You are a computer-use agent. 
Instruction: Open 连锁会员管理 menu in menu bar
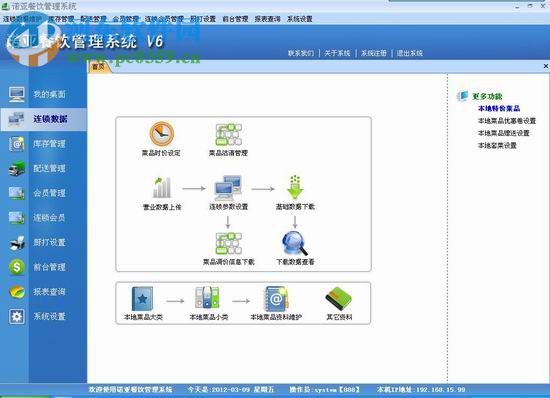point(165,19)
